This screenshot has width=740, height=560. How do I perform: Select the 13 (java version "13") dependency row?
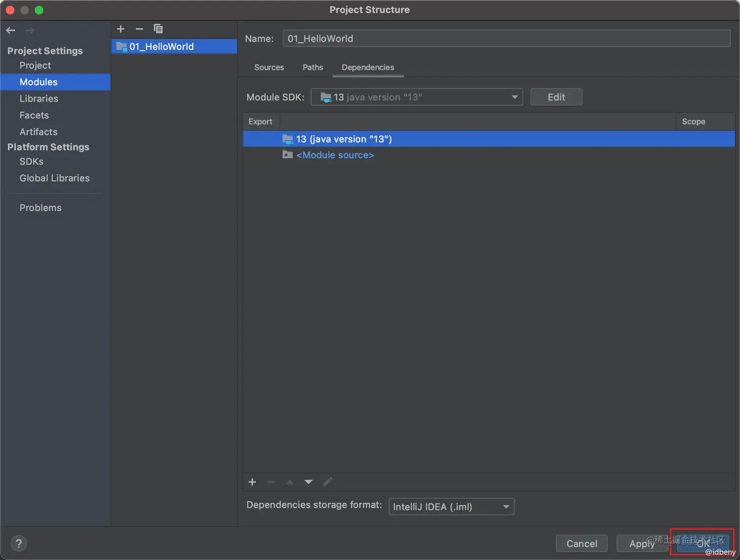pyautogui.click(x=488, y=139)
